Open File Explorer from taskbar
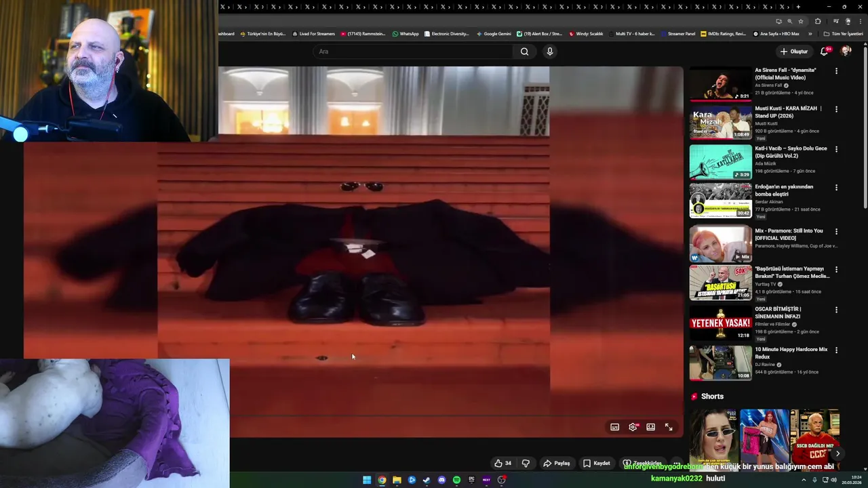The height and width of the screenshot is (488, 868). click(x=397, y=480)
